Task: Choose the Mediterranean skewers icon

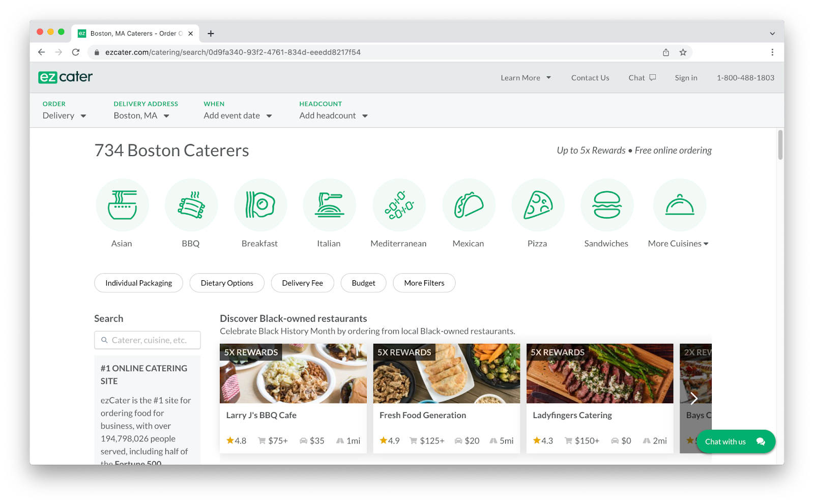Action: point(399,205)
